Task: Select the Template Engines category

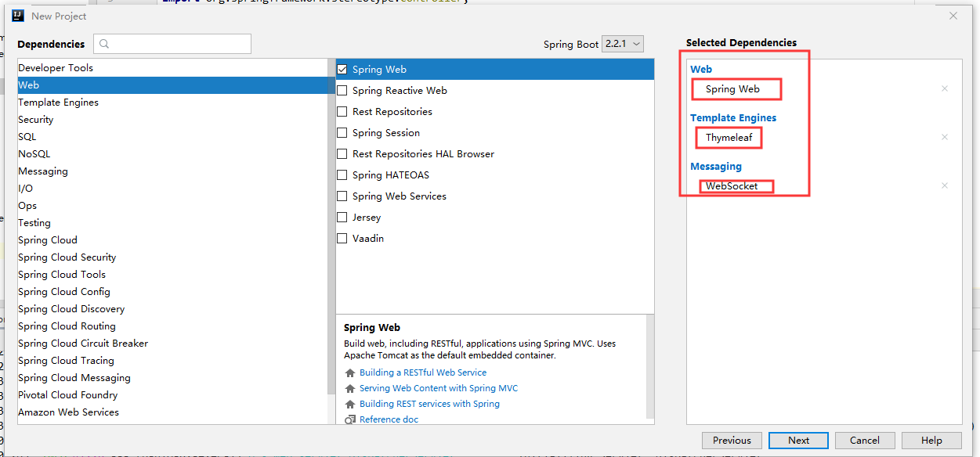Action: (x=59, y=103)
